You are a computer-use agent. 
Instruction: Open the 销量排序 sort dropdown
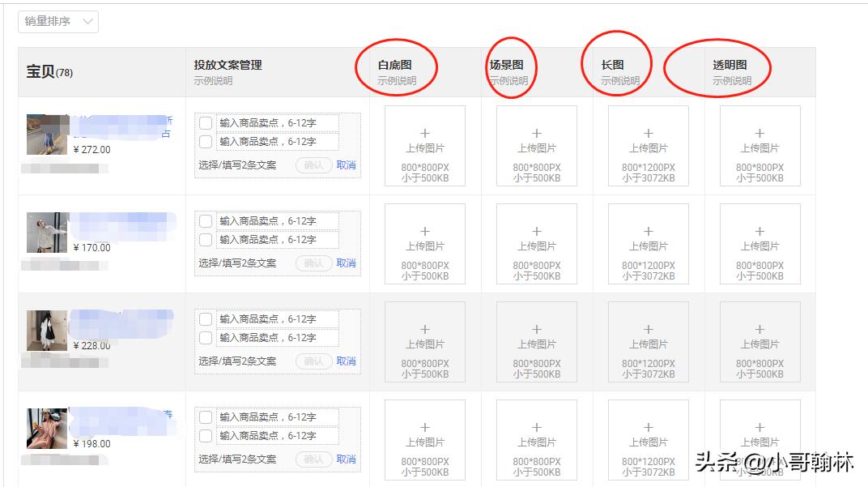(x=57, y=23)
